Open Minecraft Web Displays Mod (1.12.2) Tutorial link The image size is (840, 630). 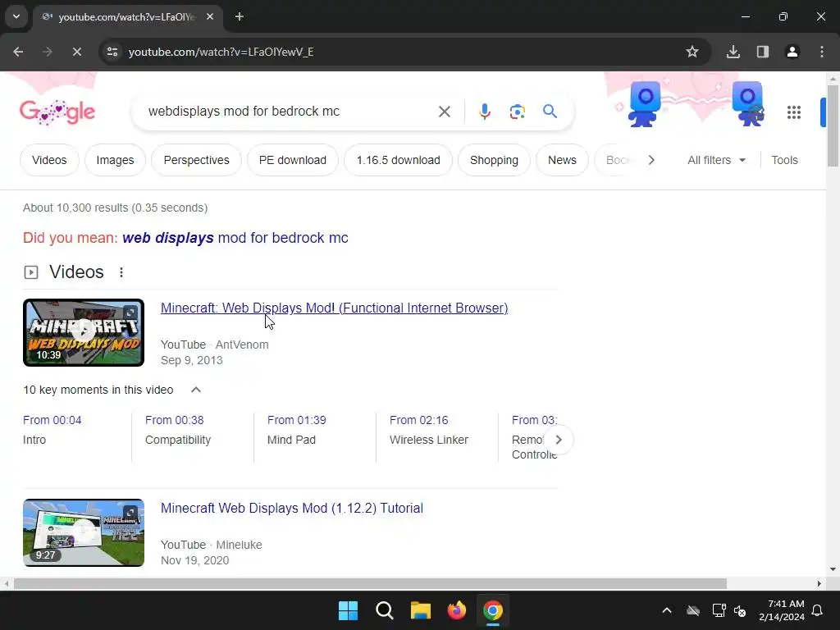292,509
